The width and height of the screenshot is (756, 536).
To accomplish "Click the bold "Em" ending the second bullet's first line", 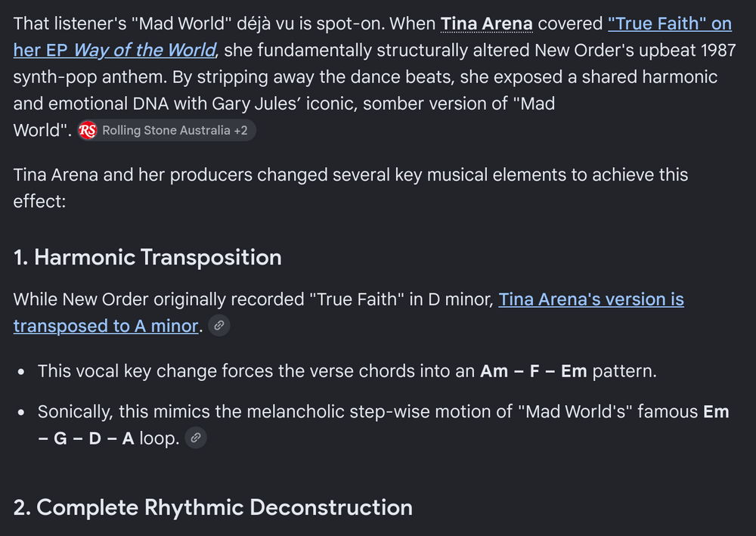I will pos(716,412).
